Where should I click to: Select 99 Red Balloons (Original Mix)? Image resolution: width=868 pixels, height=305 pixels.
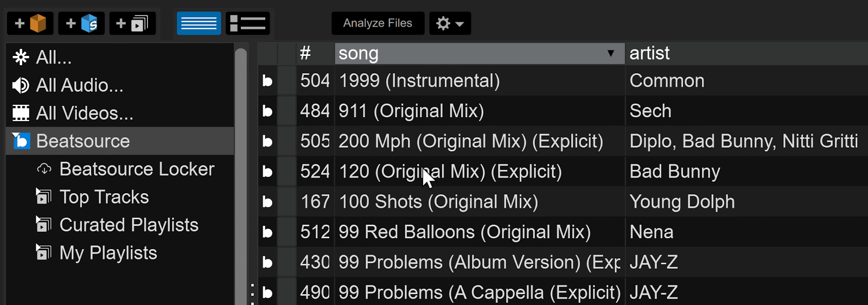(x=465, y=232)
